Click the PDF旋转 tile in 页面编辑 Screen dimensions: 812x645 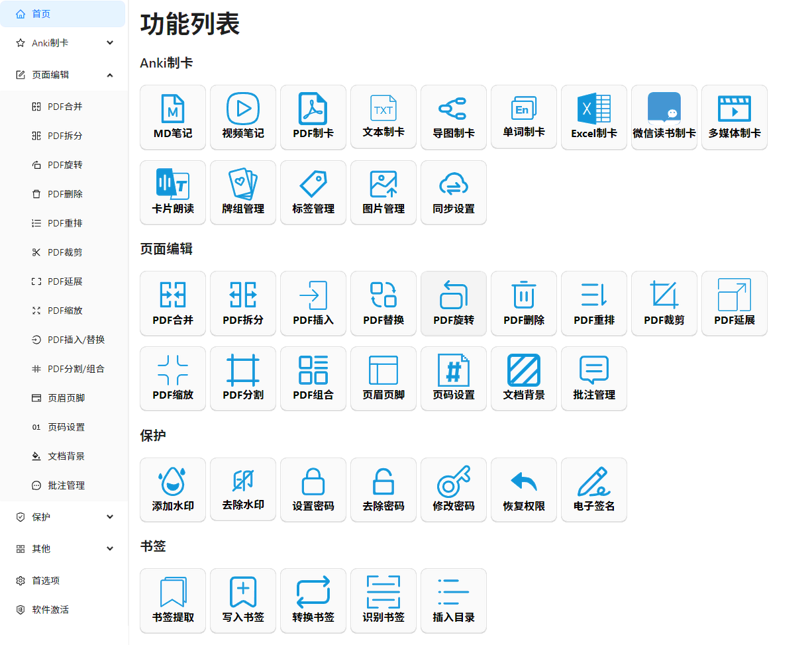pos(454,303)
